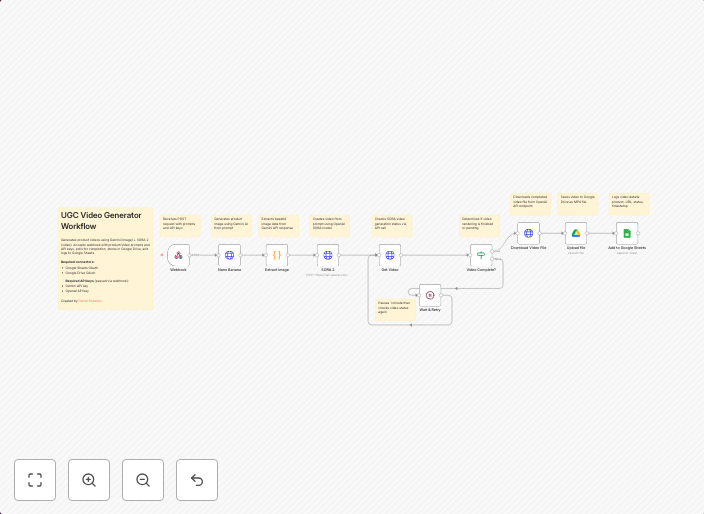Open the Wait & Retry node
Viewport: 704px width, 514px height.
430,295
